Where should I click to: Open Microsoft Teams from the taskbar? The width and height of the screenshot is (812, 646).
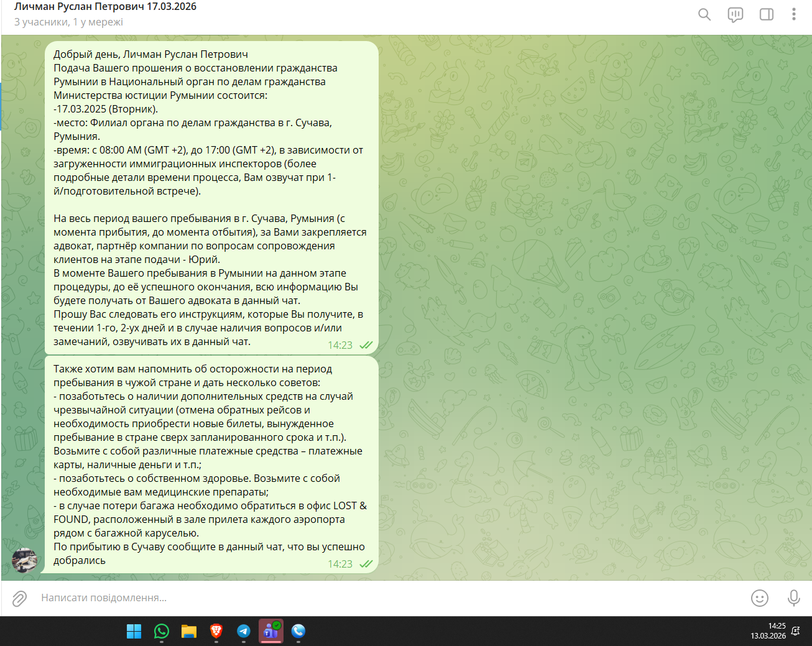[271, 631]
